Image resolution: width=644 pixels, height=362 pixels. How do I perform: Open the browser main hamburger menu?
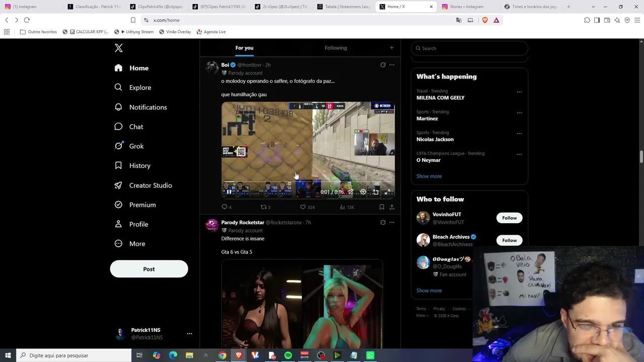point(637,20)
